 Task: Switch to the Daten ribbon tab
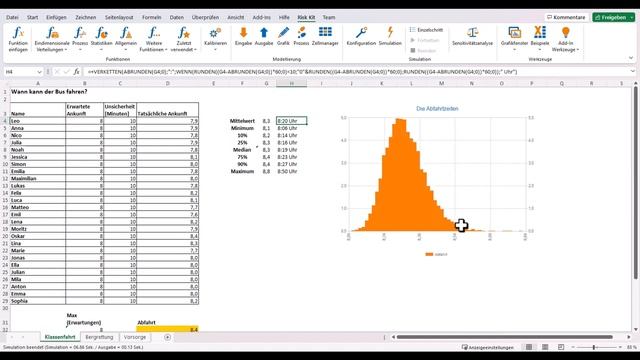click(177, 17)
